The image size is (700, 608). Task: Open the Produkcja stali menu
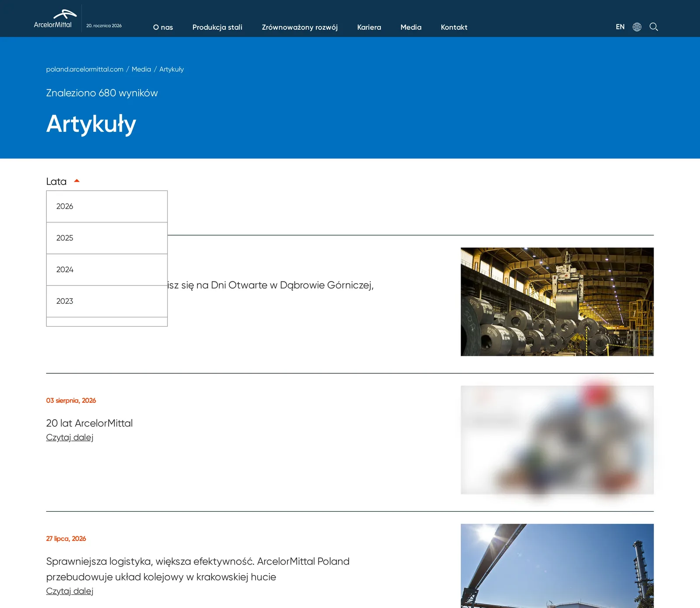pos(217,27)
